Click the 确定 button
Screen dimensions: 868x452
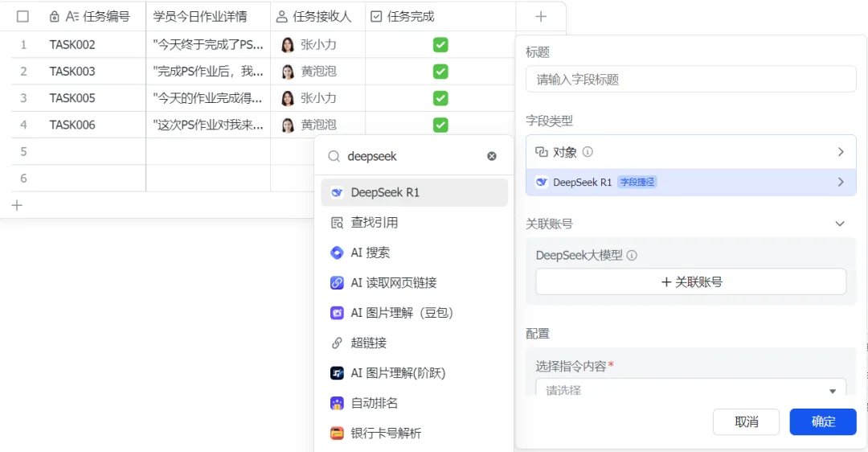click(x=823, y=421)
